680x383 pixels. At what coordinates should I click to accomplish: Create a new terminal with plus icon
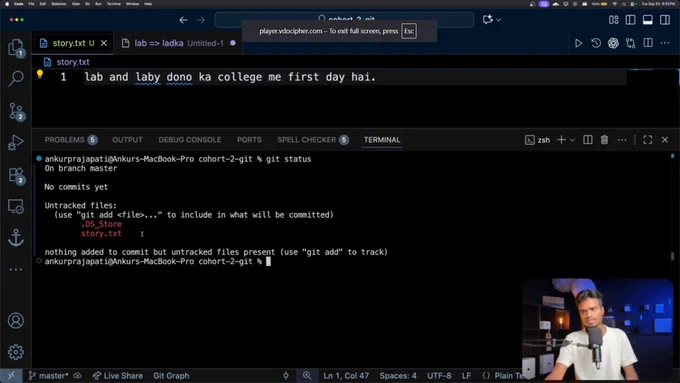tap(561, 140)
